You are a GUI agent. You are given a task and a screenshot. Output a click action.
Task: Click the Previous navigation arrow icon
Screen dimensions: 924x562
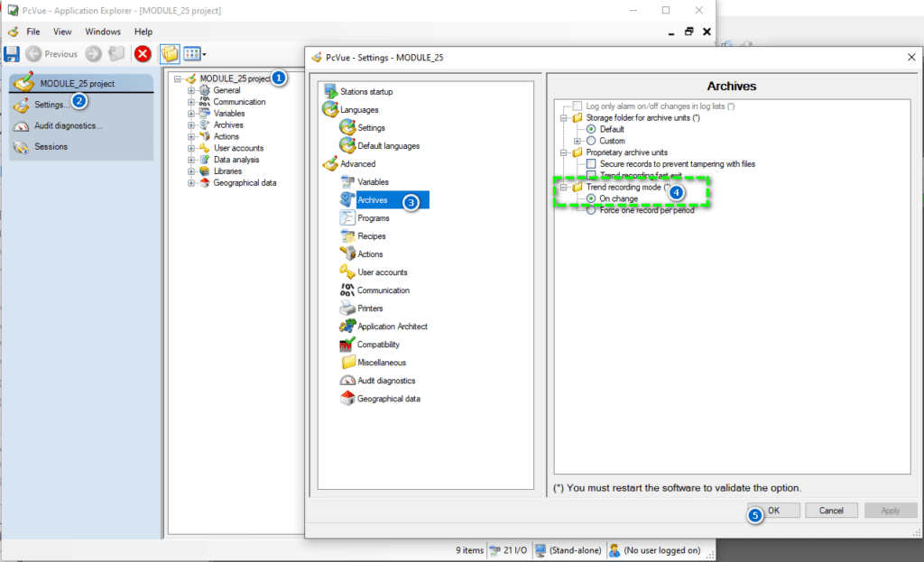(33, 53)
